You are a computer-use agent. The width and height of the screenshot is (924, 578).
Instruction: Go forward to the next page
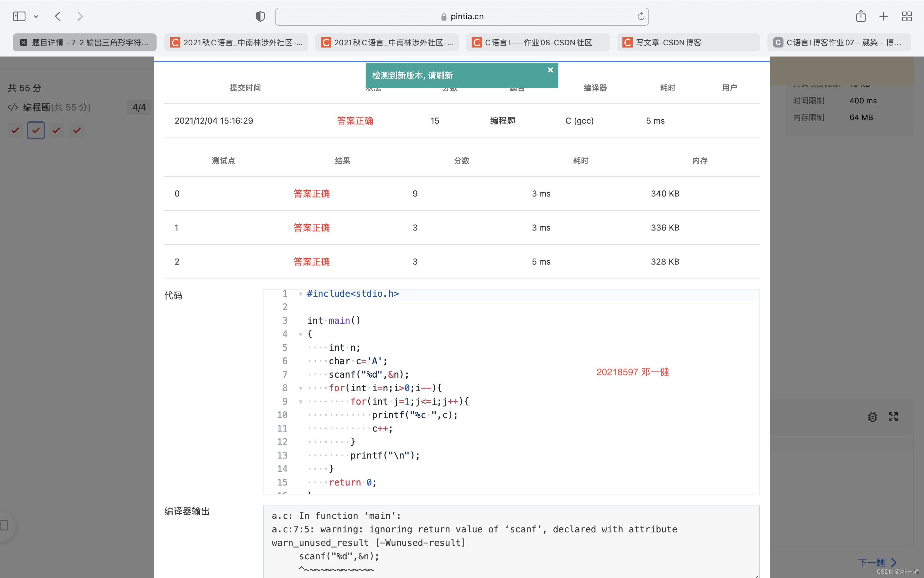click(80, 16)
